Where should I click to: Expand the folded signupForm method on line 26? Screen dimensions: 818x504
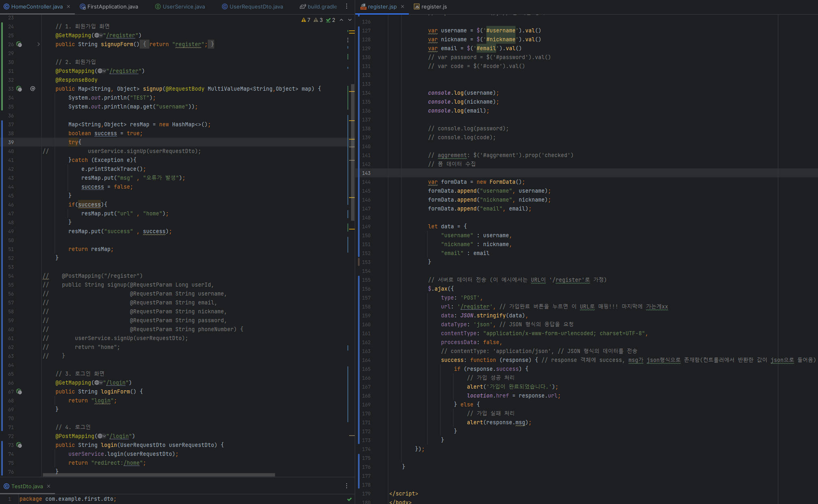(38, 44)
